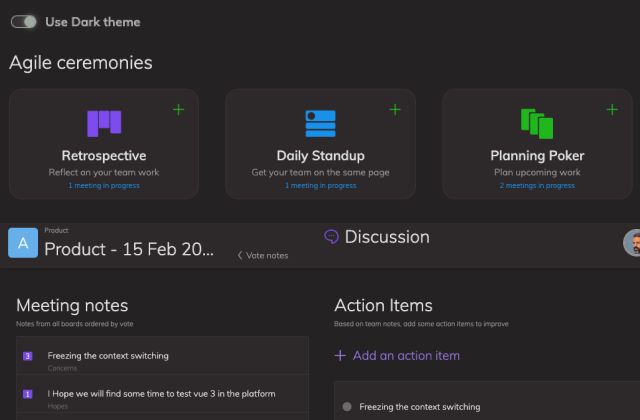Open Planning Poker 2 meetings in progress link
Viewport: 640px width, 420px height.
pos(537,186)
